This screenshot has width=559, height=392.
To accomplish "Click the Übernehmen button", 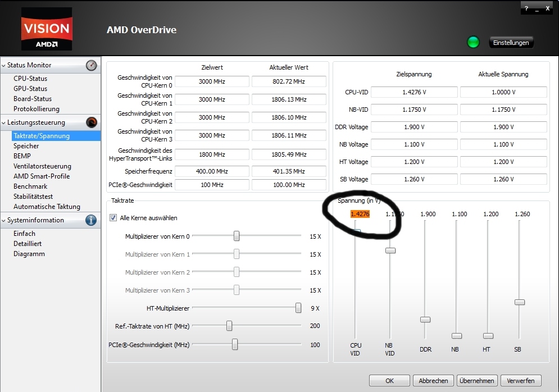I will click(x=476, y=381).
